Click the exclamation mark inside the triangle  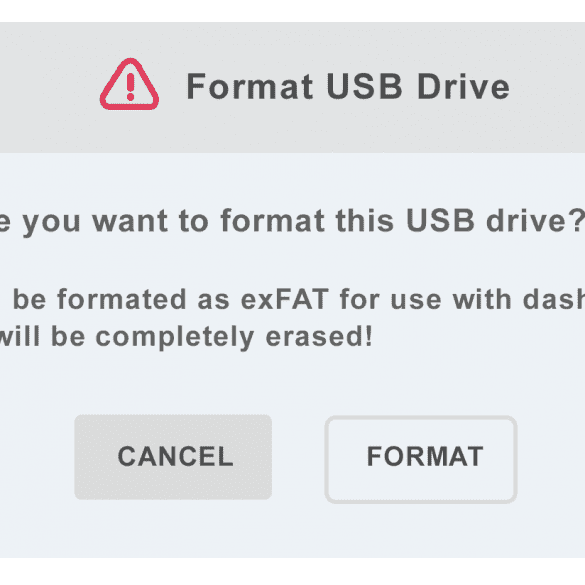click(130, 87)
